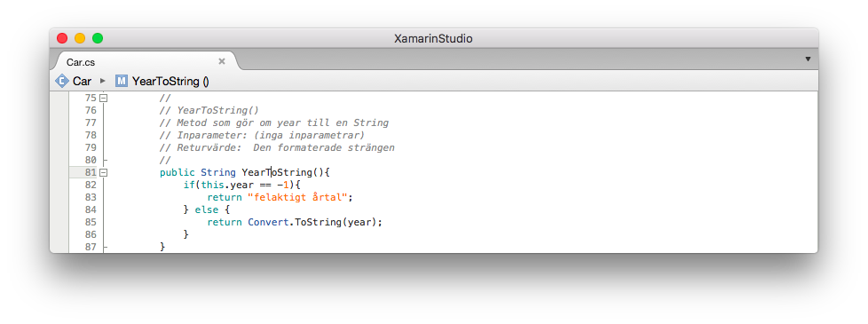Open the document tab list dropdown arrow
This screenshot has height=324, width=868.
[x=808, y=59]
